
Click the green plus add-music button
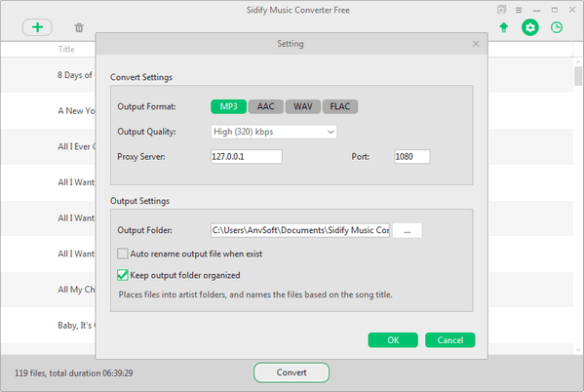click(37, 27)
